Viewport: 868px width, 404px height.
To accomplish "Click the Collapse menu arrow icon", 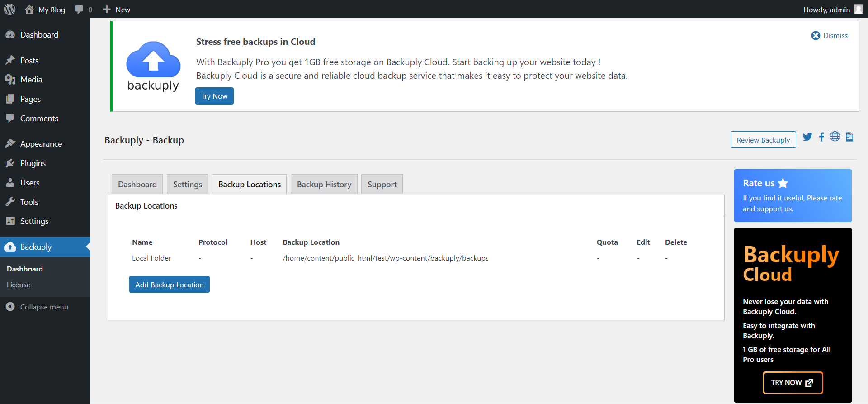I will pos(10,307).
